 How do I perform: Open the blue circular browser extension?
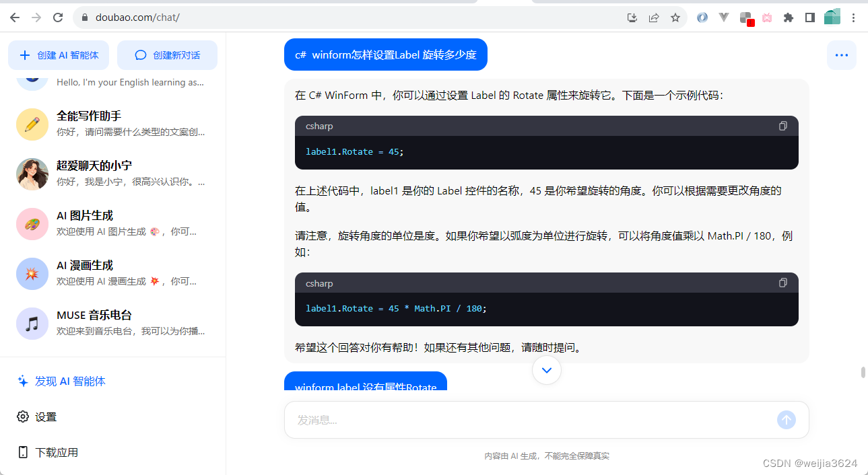702,18
